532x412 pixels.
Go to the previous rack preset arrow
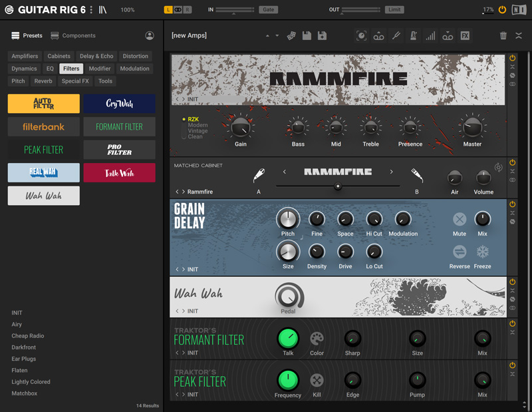click(x=267, y=36)
